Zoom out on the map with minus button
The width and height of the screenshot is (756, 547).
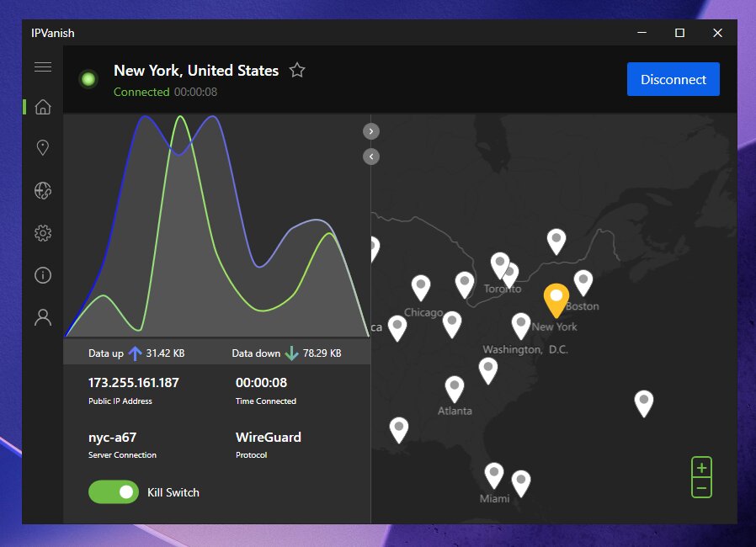(x=701, y=487)
